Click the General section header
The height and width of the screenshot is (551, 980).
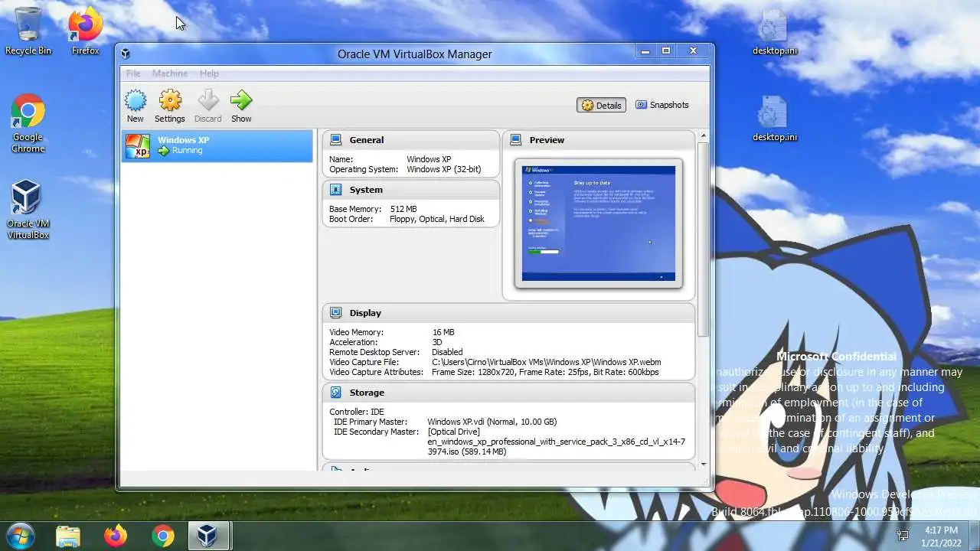[x=411, y=140]
